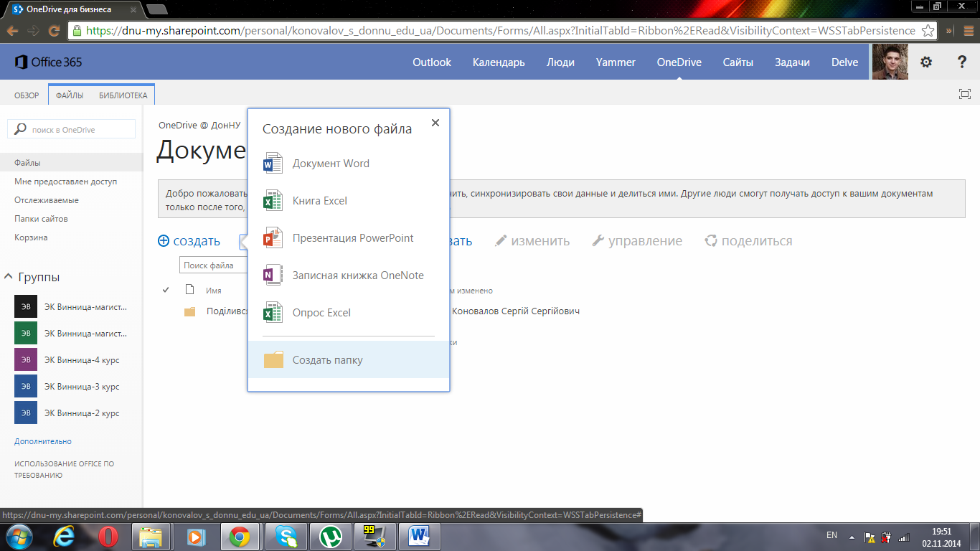Click the Excel survey icon
Viewport: 980px width, 551px height.
click(x=273, y=312)
